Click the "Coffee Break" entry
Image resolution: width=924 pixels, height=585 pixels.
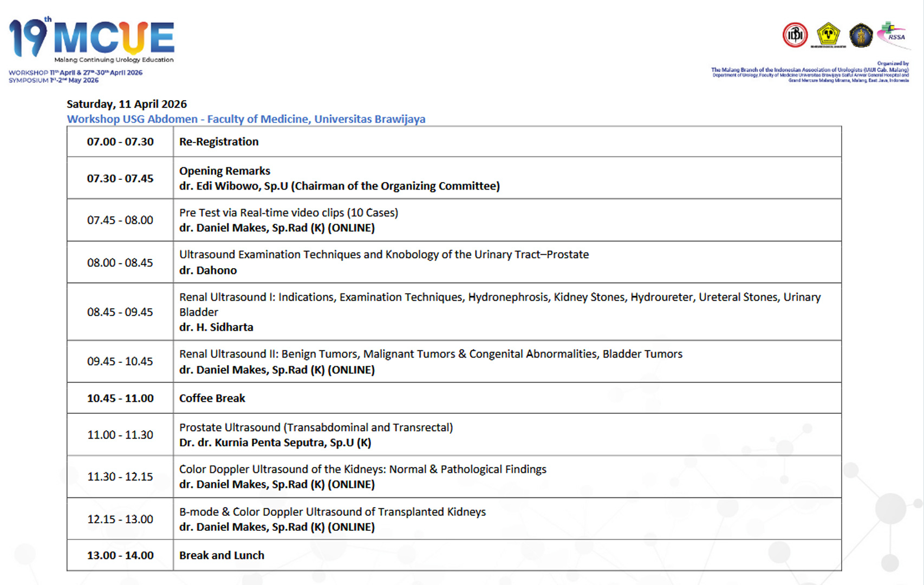tap(212, 398)
